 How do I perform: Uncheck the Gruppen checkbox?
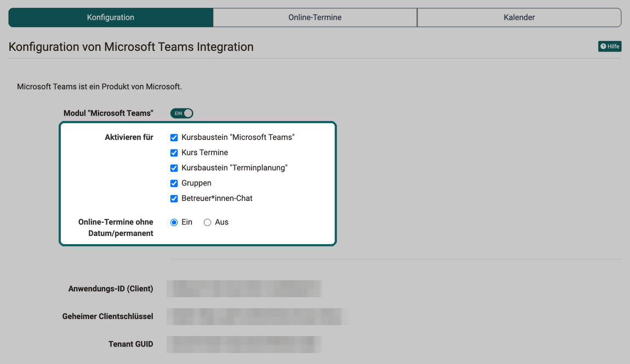174,183
